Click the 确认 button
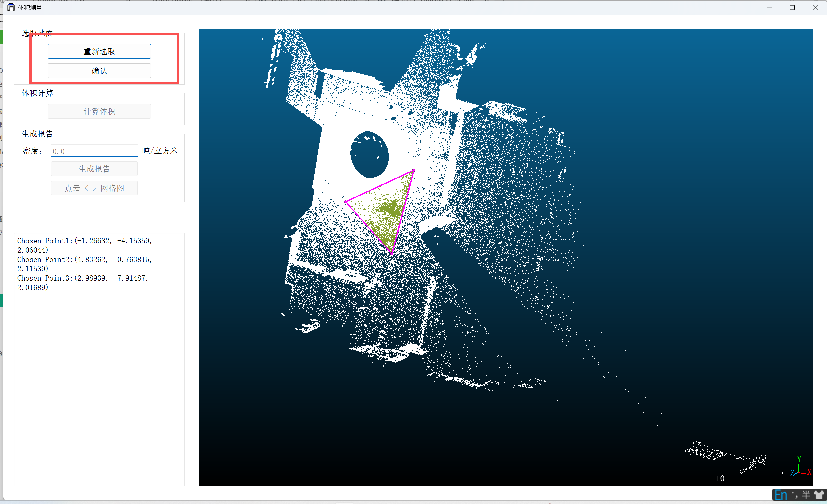827x504 pixels. click(99, 71)
